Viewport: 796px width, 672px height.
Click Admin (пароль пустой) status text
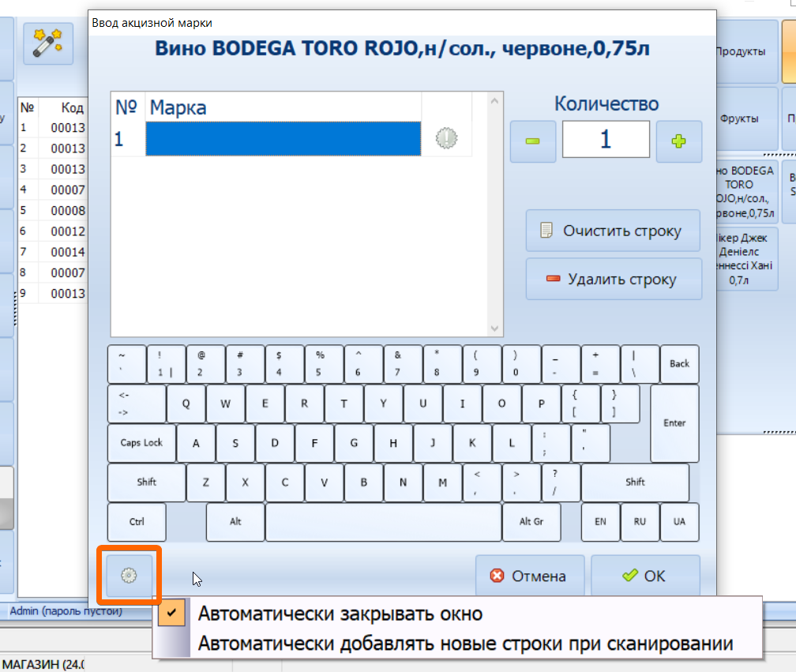point(66,610)
